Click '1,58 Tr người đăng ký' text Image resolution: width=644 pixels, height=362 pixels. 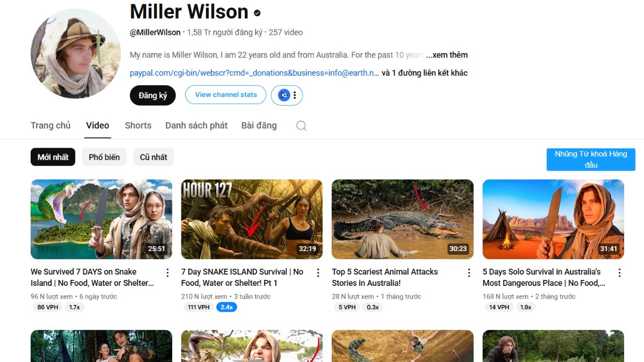point(225,32)
